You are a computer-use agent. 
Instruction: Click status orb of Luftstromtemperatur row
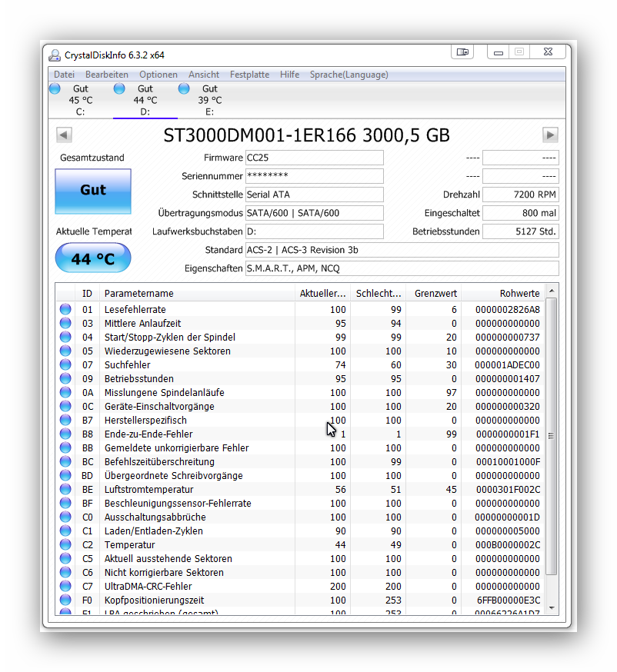pyautogui.click(x=65, y=489)
